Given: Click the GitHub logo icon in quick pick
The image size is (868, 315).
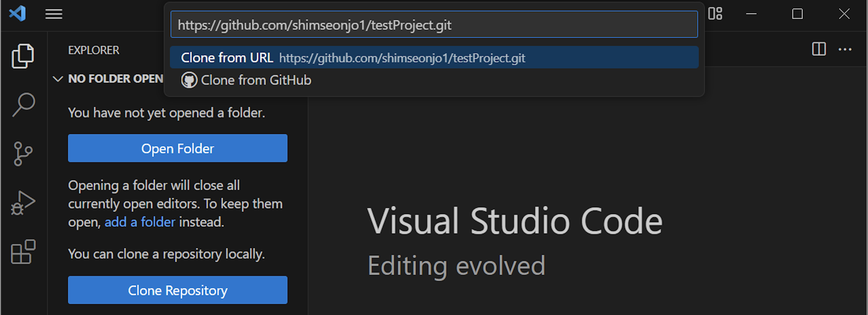Looking at the screenshot, I should [189, 80].
